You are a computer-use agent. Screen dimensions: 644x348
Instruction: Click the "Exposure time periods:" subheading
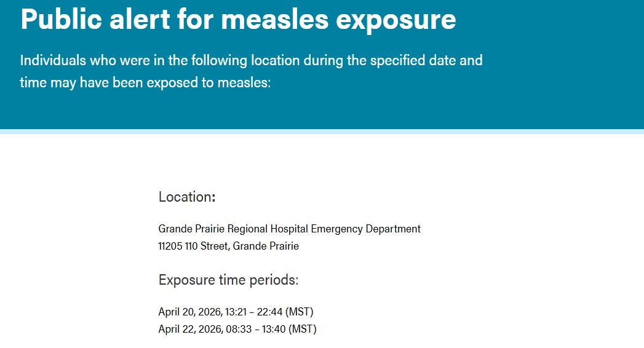tap(228, 280)
